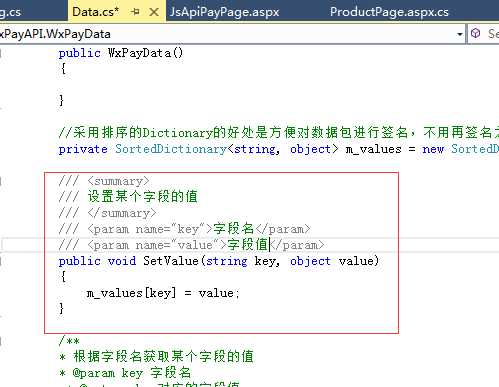Toggle pin on Data.cs* tab
The height and width of the screenshot is (387, 499).
coord(135,12)
